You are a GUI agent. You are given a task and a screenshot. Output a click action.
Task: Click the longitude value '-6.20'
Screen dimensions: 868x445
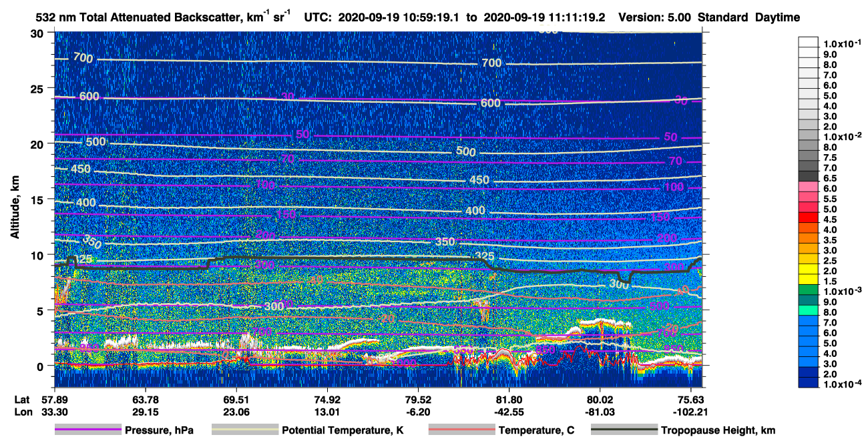[x=417, y=412]
